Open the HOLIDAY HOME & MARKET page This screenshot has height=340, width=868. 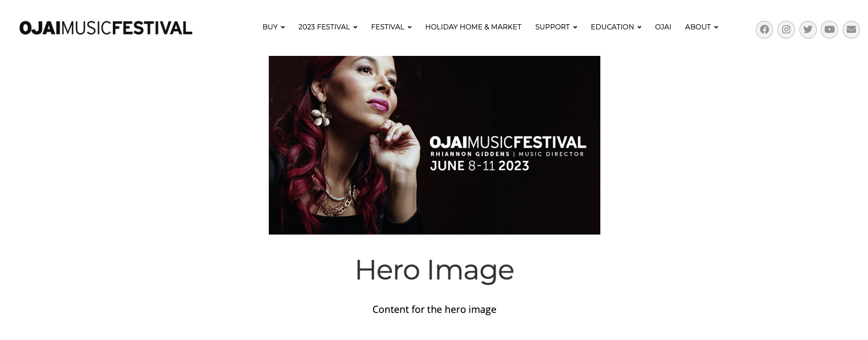click(473, 27)
